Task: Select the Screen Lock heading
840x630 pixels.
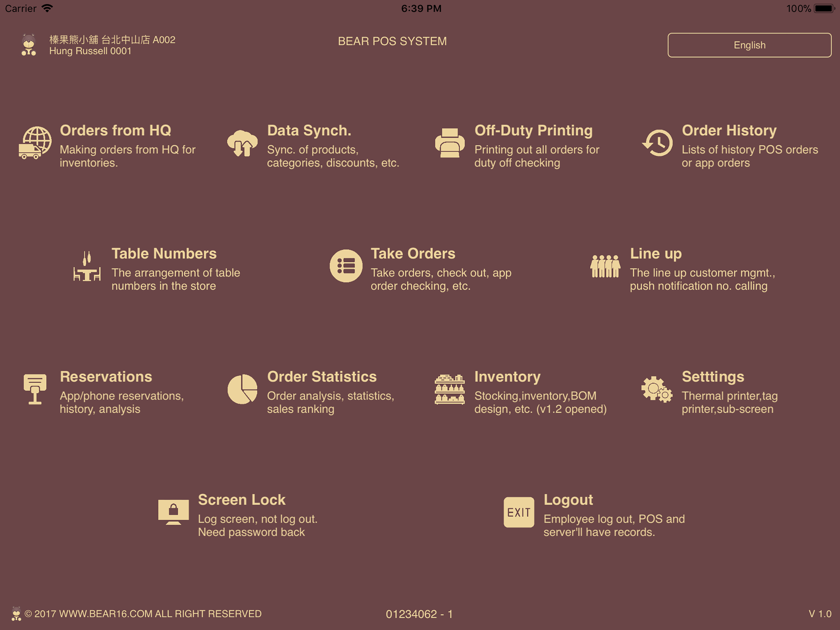Action: point(242,500)
